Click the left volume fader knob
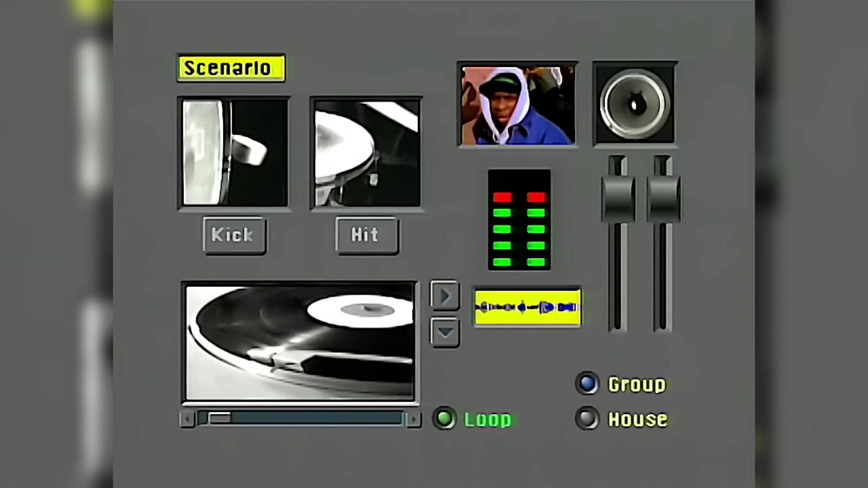The height and width of the screenshot is (488, 868). point(618,199)
